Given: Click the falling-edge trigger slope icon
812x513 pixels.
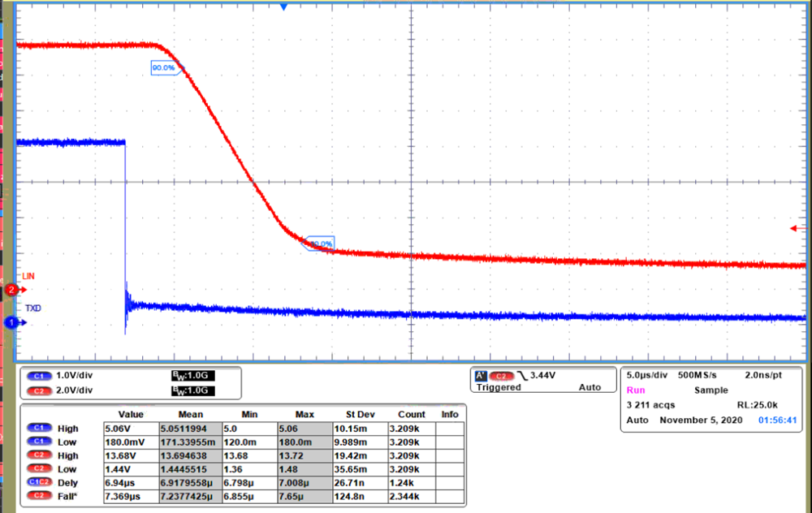Looking at the screenshot, I should click(523, 375).
